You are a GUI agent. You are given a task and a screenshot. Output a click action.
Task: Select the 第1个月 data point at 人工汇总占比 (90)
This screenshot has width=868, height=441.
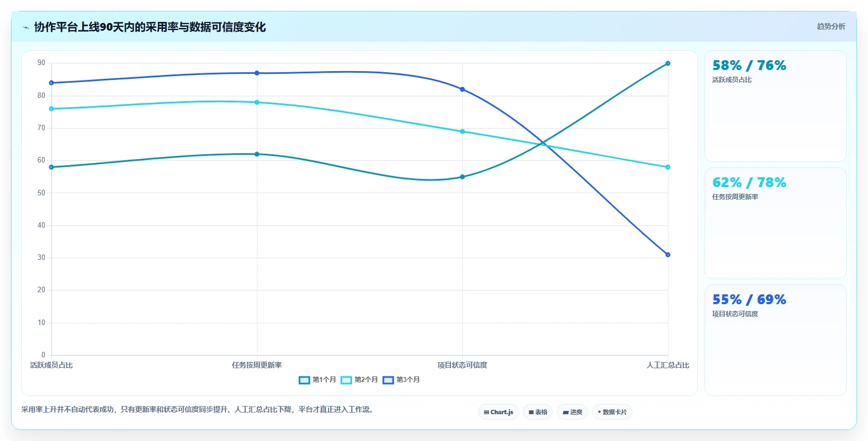pos(668,63)
